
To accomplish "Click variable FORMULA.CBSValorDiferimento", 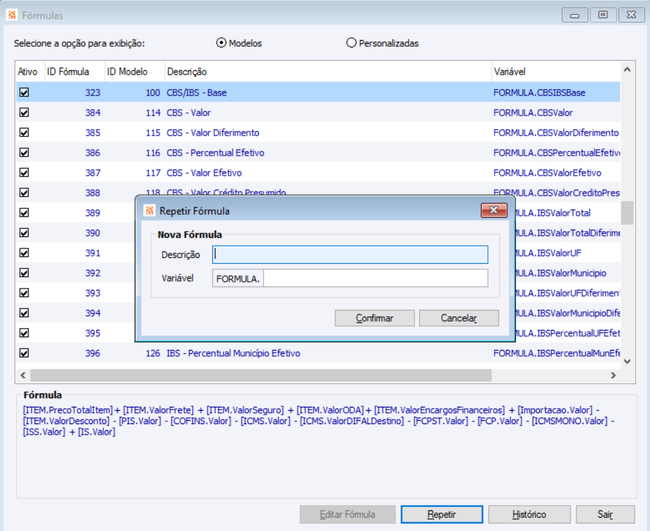I will 555,132.
